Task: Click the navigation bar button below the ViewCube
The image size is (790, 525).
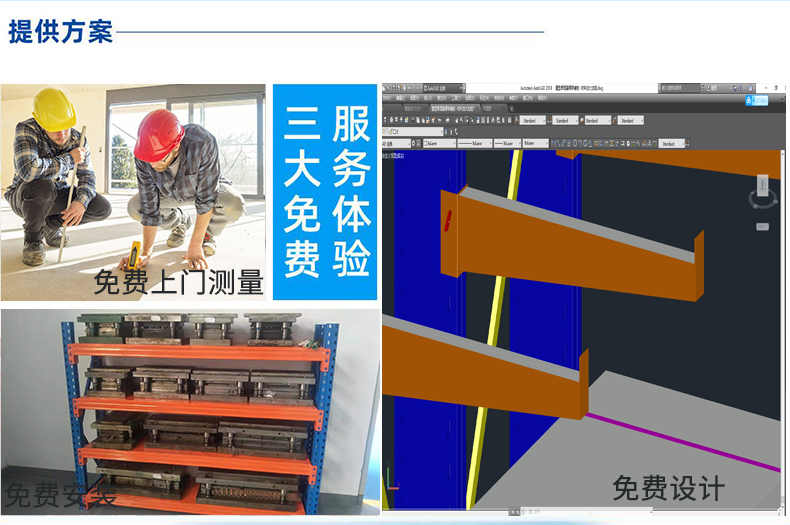Action: [x=765, y=229]
